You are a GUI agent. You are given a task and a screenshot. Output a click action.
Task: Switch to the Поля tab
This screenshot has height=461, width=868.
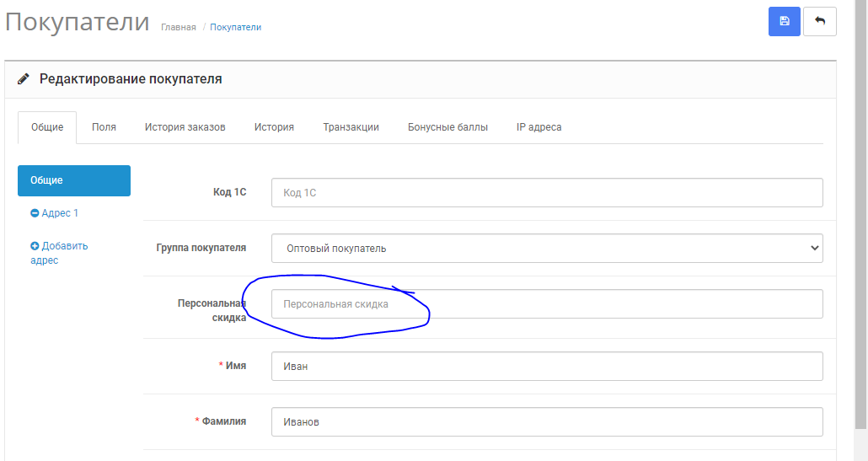click(104, 127)
